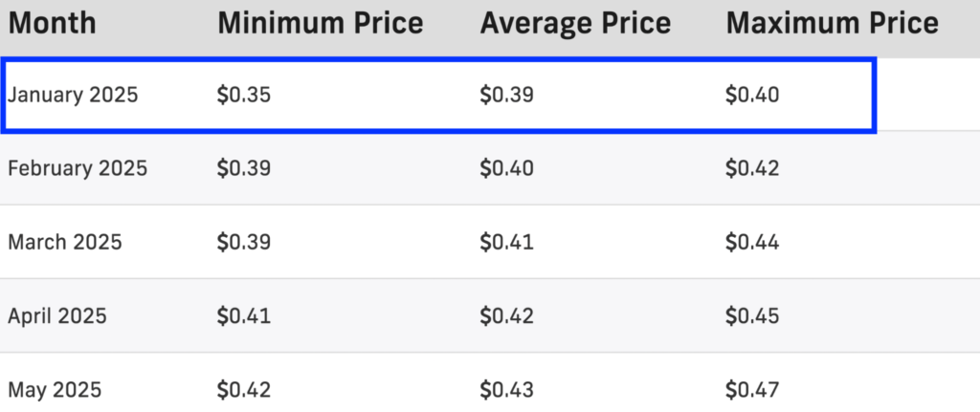Click February 2025 average price $0.40
Image resolution: width=980 pixels, height=412 pixels.
click(507, 168)
